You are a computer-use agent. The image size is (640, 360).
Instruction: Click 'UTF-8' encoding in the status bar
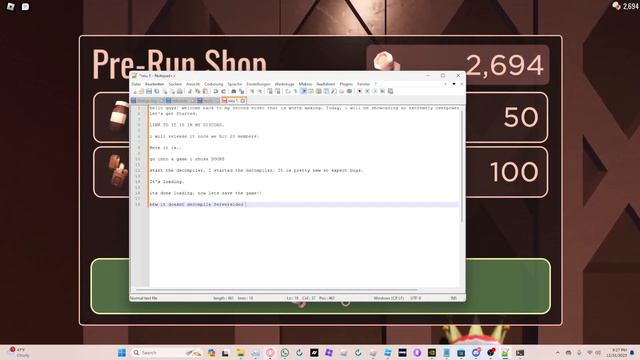(x=416, y=298)
